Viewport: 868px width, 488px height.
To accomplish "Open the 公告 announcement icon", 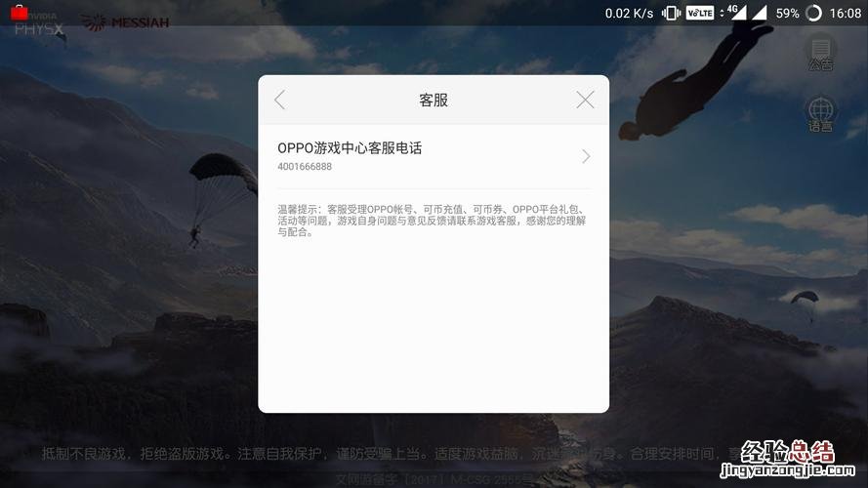I will pos(820,53).
